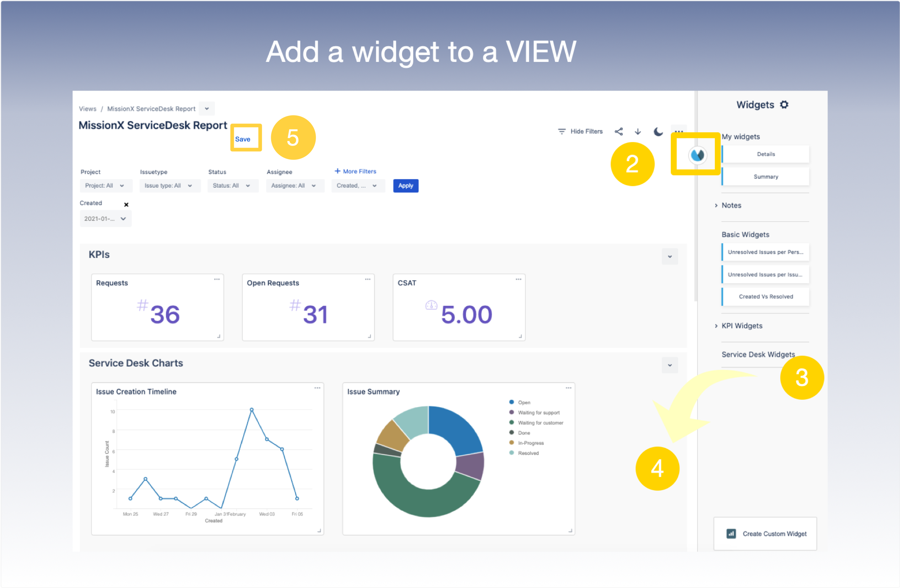Open the ellipsis more options icon
The height and width of the screenshot is (588, 900).
click(679, 131)
